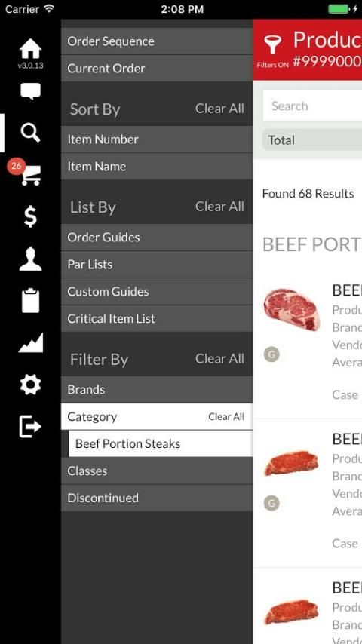
Task: Tap the logout exit icon
Action: 30,427
